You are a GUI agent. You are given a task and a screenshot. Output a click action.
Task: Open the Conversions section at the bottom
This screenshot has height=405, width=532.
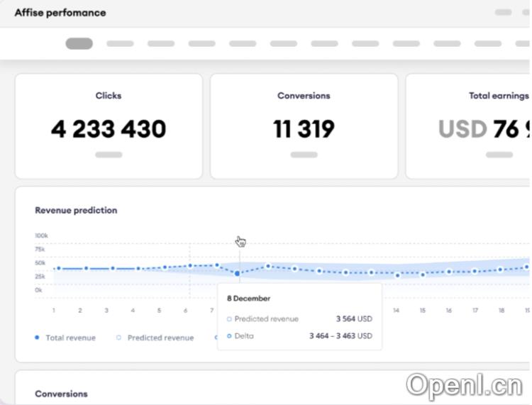(61, 394)
